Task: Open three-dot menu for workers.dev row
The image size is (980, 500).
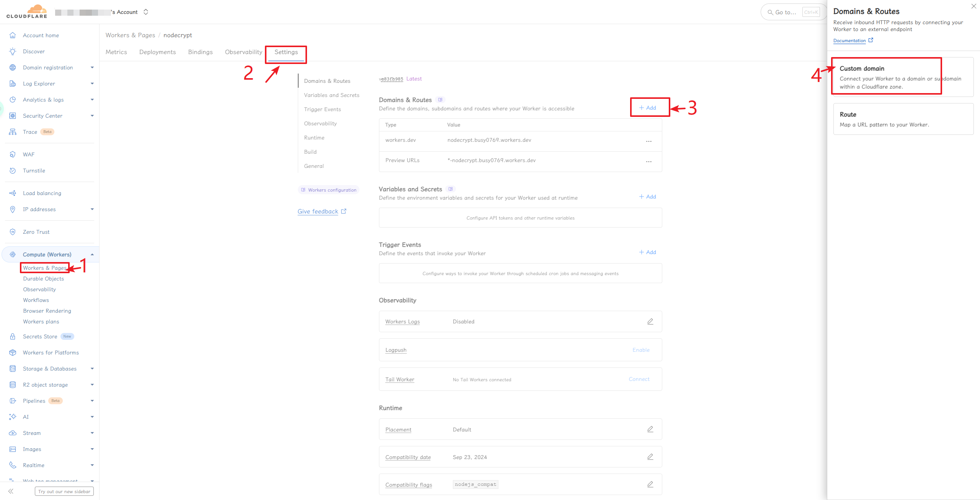Action: (648, 141)
